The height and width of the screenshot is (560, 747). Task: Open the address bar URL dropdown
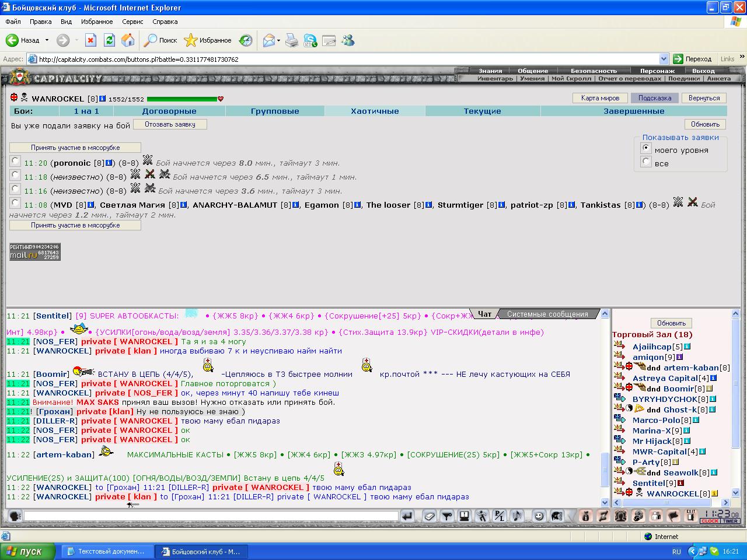[x=664, y=59]
